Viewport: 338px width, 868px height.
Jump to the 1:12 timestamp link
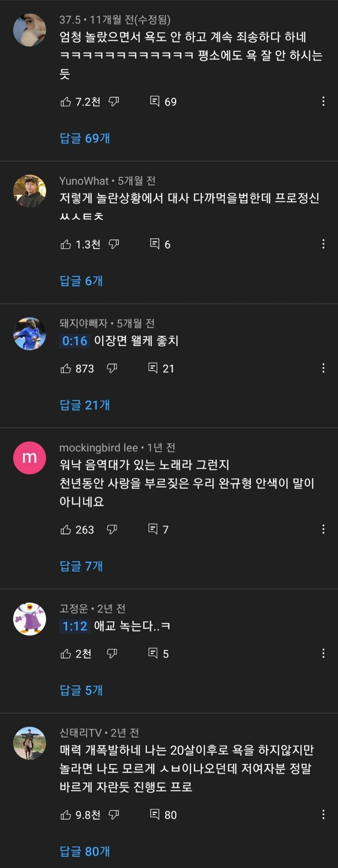[75, 626]
